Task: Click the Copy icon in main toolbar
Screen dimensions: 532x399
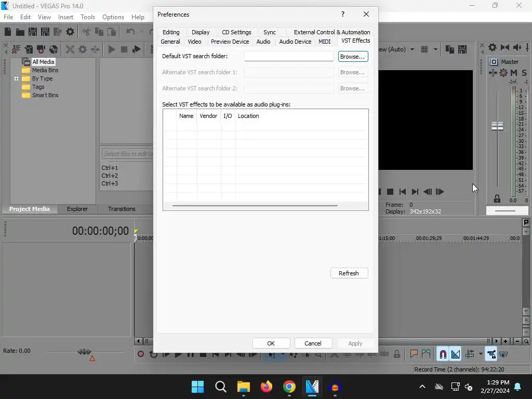Action: click(99, 32)
